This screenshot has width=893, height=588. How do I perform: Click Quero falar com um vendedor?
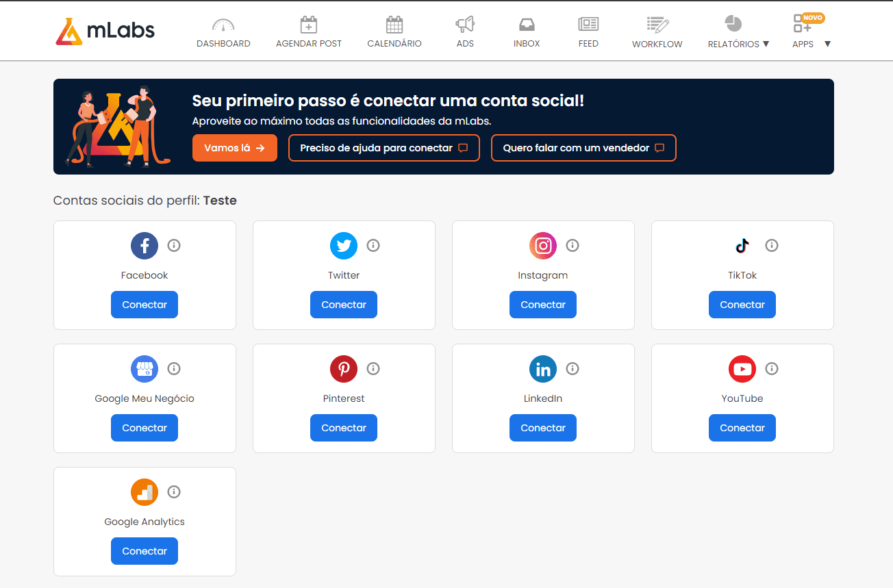583,147
